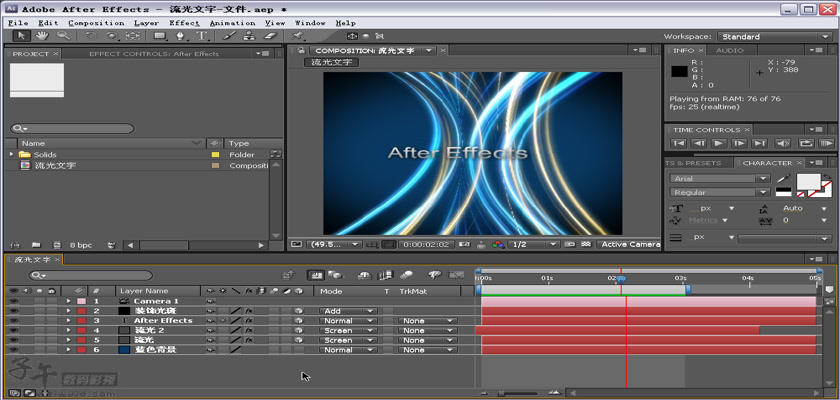Open the Animation menu
Image resolution: width=840 pixels, height=400 pixels.
[232, 23]
